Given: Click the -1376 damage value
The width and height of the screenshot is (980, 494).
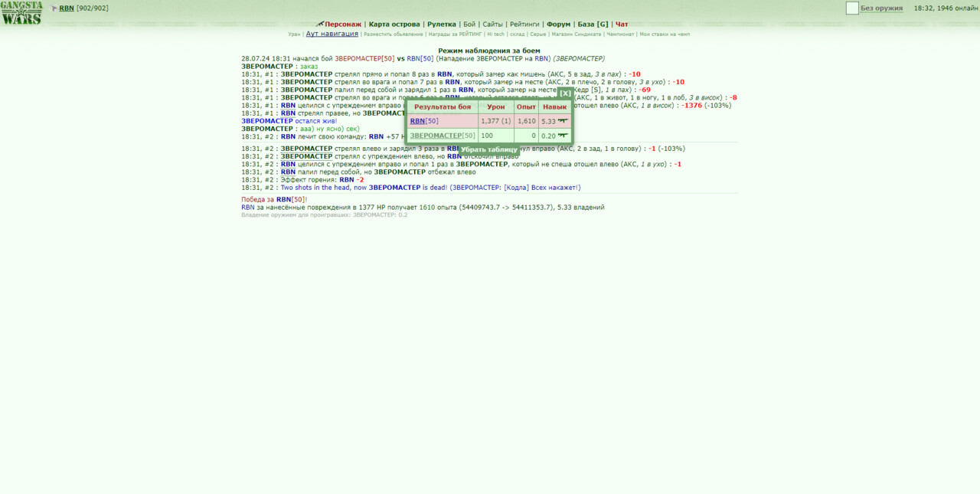Looking at the screenshot, I should click(x=692, y=105).
